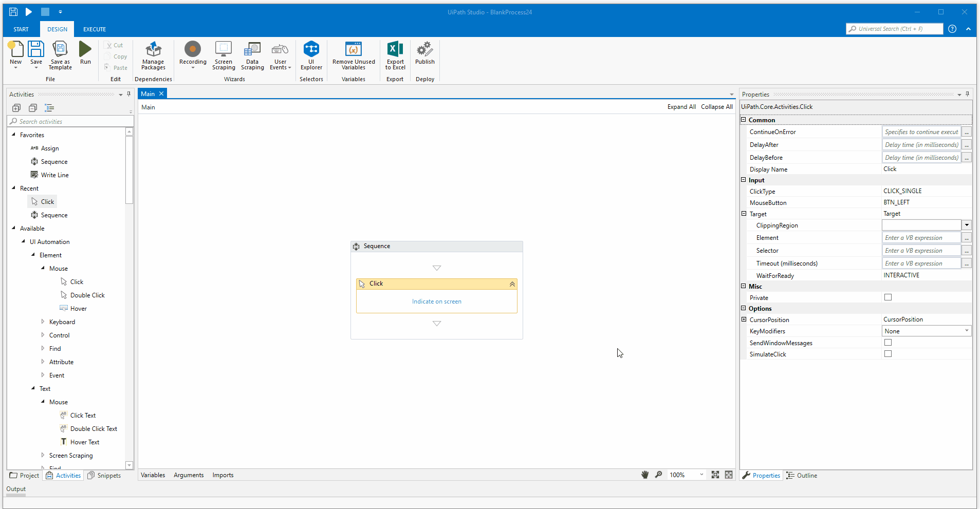Expand the Control tree node
The image size is (980, 509).
click(x=43, y=335)
